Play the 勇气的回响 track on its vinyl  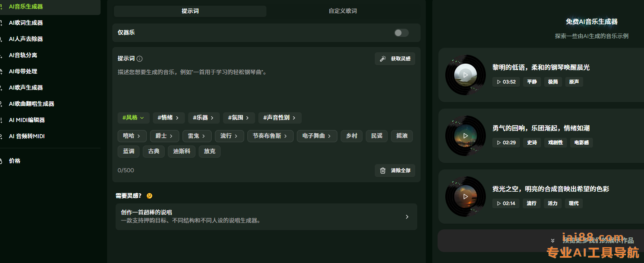465,136
